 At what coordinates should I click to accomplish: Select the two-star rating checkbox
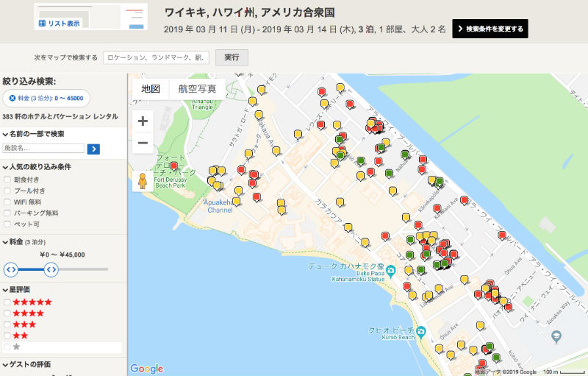pos(7,336)
